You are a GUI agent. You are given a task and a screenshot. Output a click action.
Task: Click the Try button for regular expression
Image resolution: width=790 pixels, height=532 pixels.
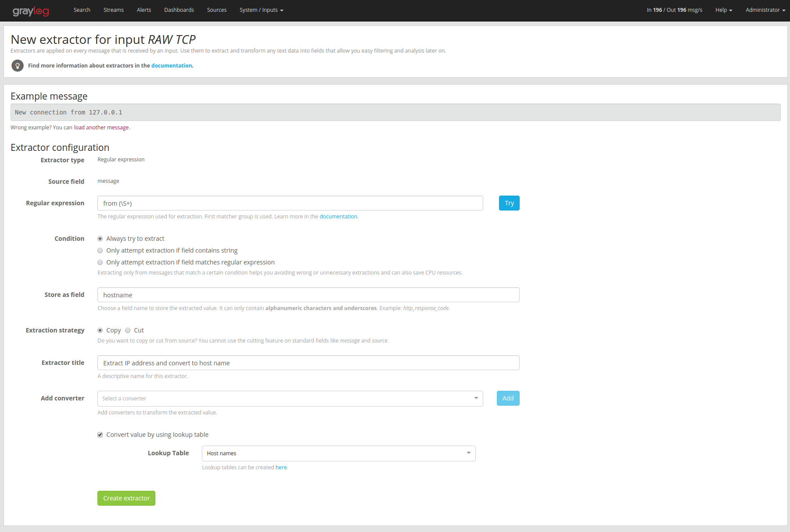point(509,203)
